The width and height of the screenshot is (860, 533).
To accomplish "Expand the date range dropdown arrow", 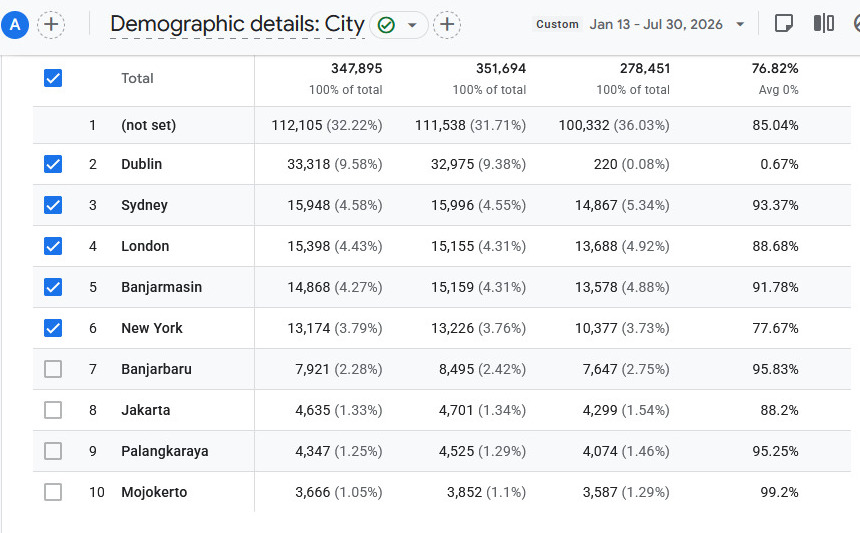I will [x=740, y=25].
